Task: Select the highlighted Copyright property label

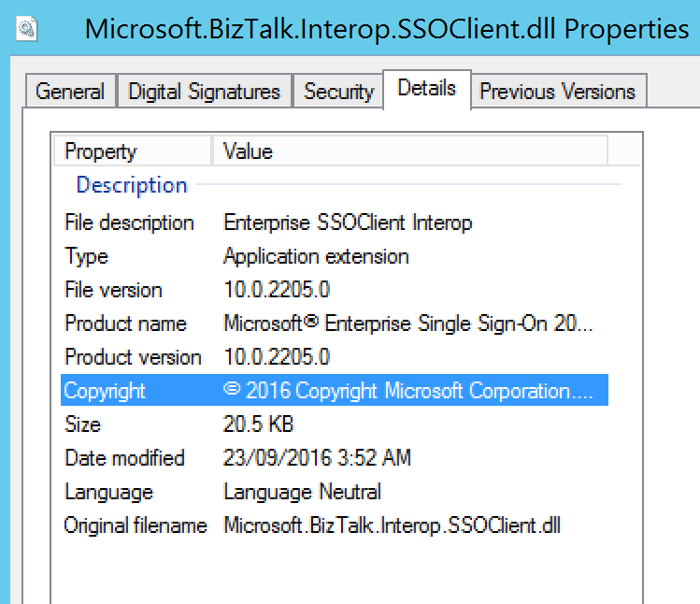Action: click(x=105, y=391)
